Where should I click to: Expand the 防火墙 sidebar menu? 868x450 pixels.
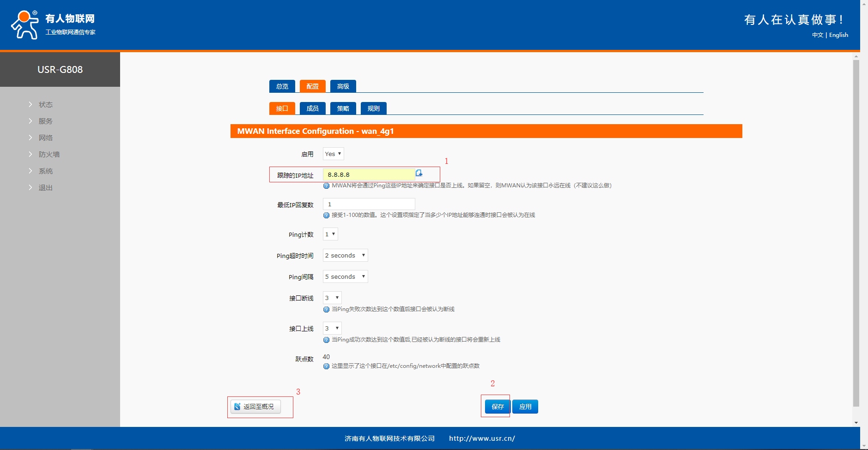pyautogui.click(x=49, y=154)
